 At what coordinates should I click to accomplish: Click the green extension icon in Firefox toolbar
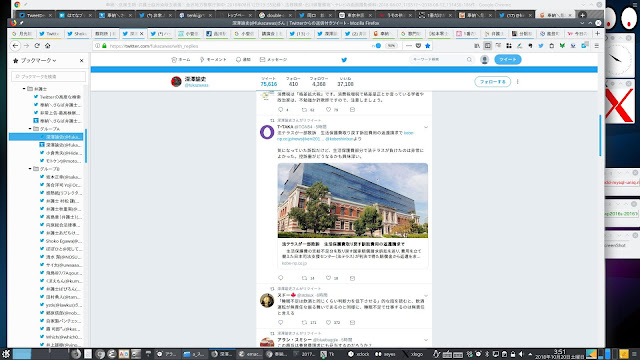click(x=562, y=46)
